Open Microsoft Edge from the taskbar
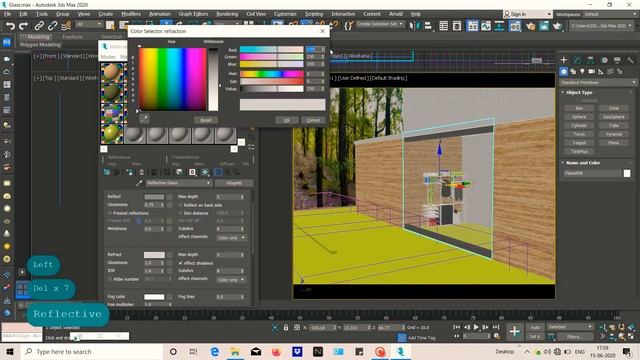 coord(215,351)
